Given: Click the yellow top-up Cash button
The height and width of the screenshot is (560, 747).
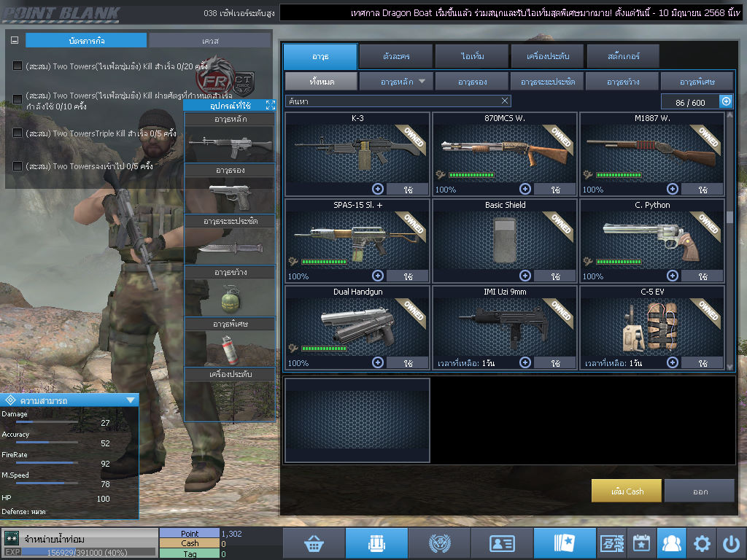Looking at the screenshot, I should tap(627, 491).
